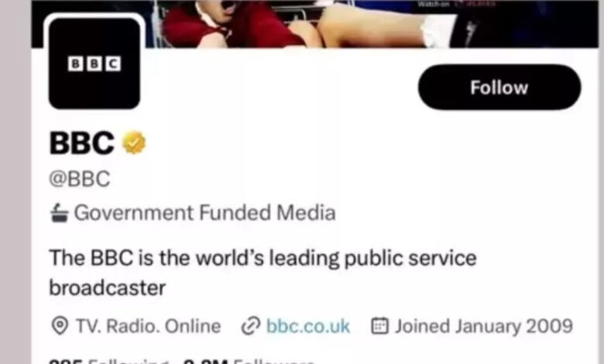Image resolution: width=604 pixels, height=364 pixels.
Task: Click the gold verified badge
Action: tap(134, 143)
